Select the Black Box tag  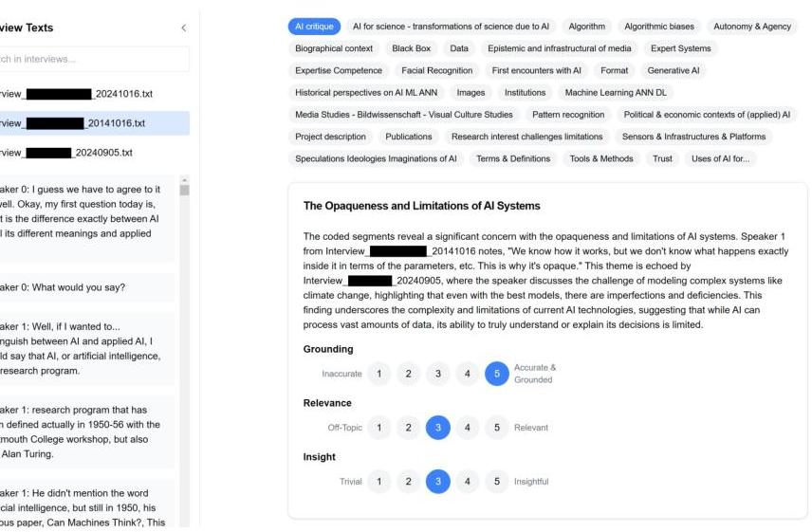click(x=411, y=48)
